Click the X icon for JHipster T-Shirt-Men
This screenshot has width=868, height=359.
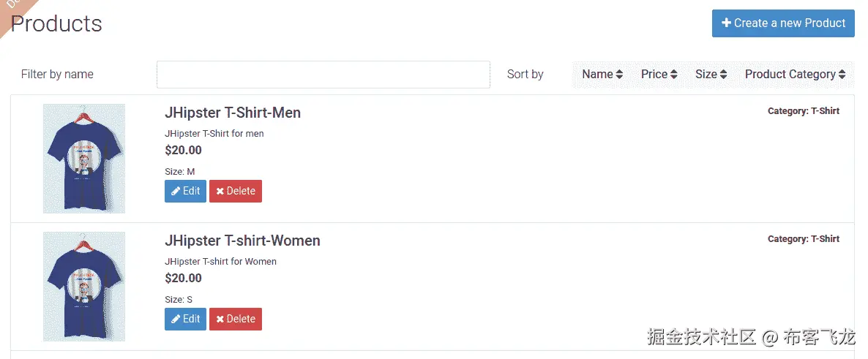(x=220, y=192)
